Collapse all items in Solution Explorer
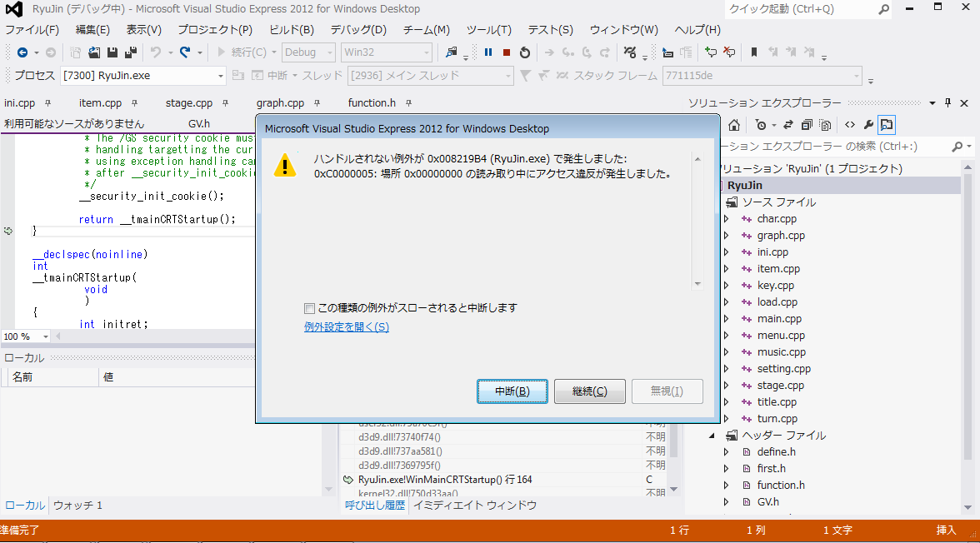This screenshot has width=980, height=543. [x=807, y=125]
